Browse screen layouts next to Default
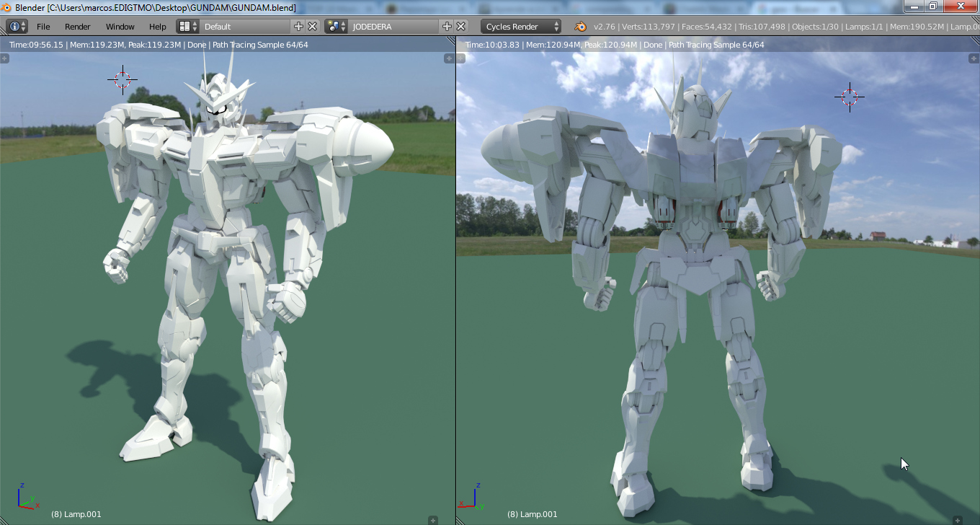This screenshot has height=525, width=980. [x=188, y=27]
